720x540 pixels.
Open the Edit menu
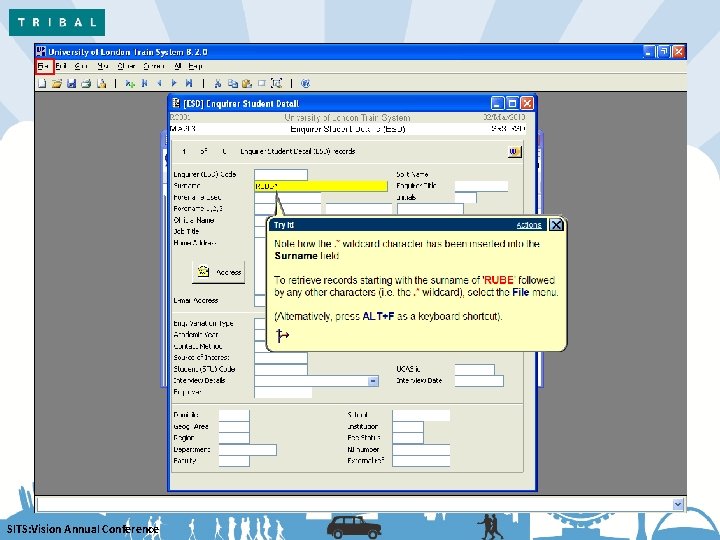pyautogui.click(x=61, y=67)
